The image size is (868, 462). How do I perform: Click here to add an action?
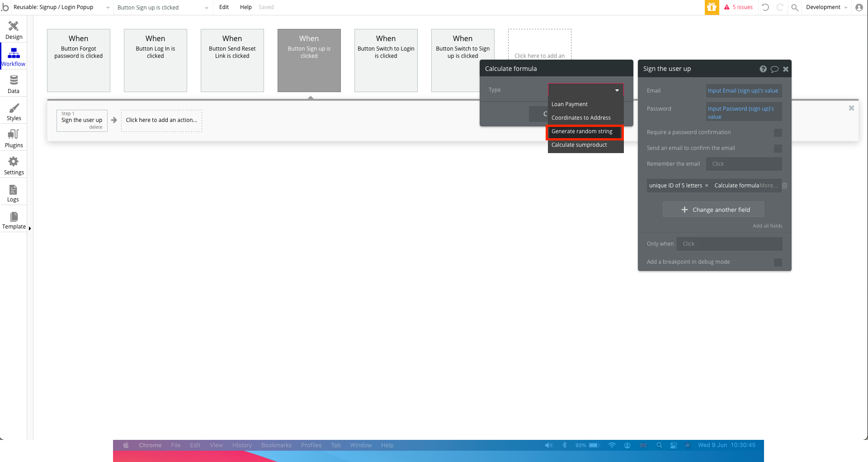161,121
